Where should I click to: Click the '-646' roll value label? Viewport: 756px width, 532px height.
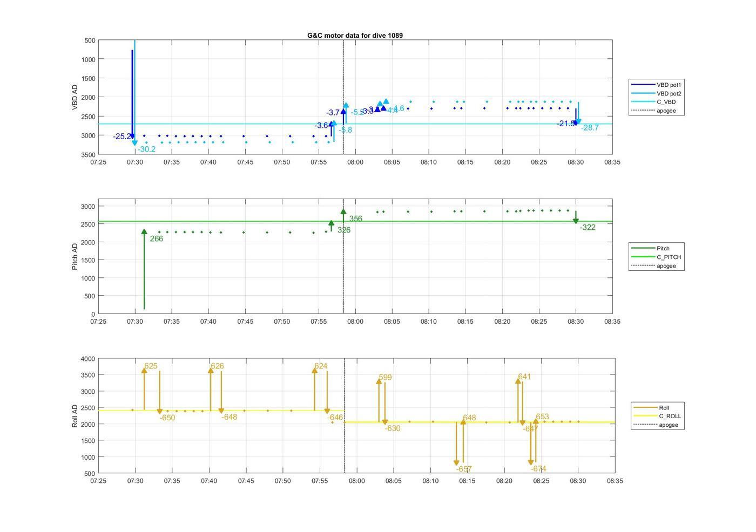point(335,417)
